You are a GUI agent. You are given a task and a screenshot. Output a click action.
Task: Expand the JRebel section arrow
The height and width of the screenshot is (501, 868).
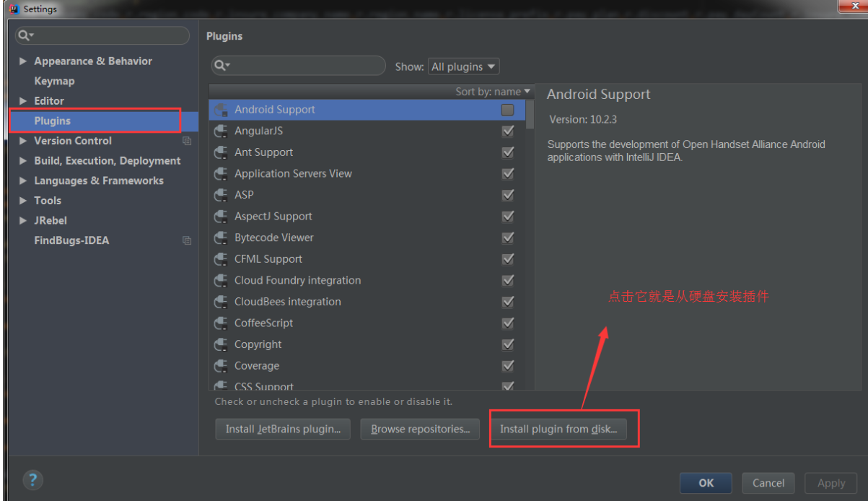[23, 220]
